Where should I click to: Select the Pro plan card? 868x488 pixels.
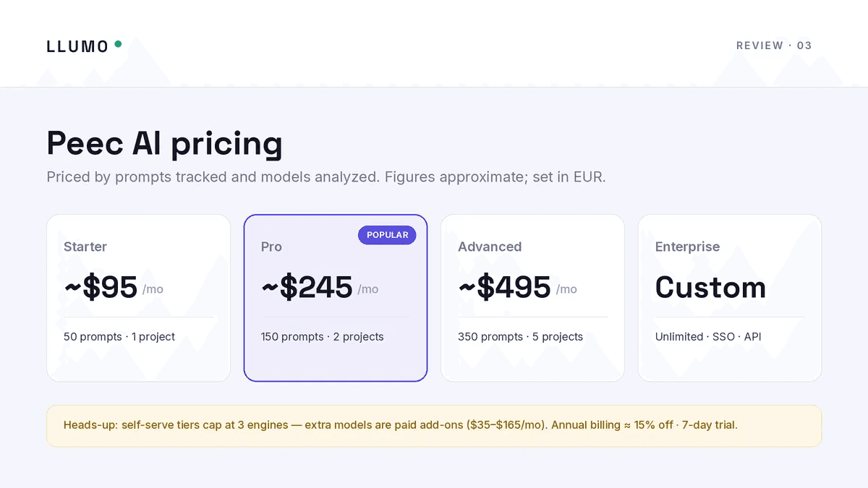tap(336, 298)
